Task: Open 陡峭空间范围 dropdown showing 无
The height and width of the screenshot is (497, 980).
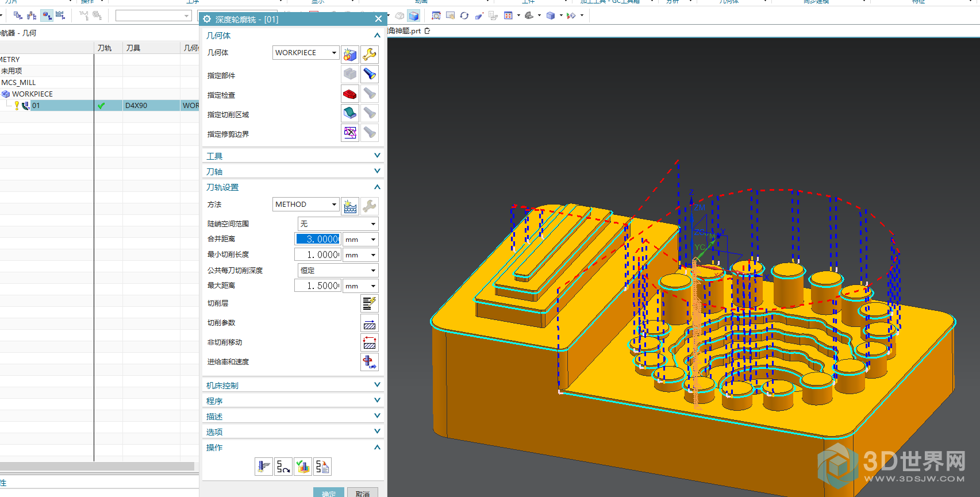Action: [x=338, y=224]
